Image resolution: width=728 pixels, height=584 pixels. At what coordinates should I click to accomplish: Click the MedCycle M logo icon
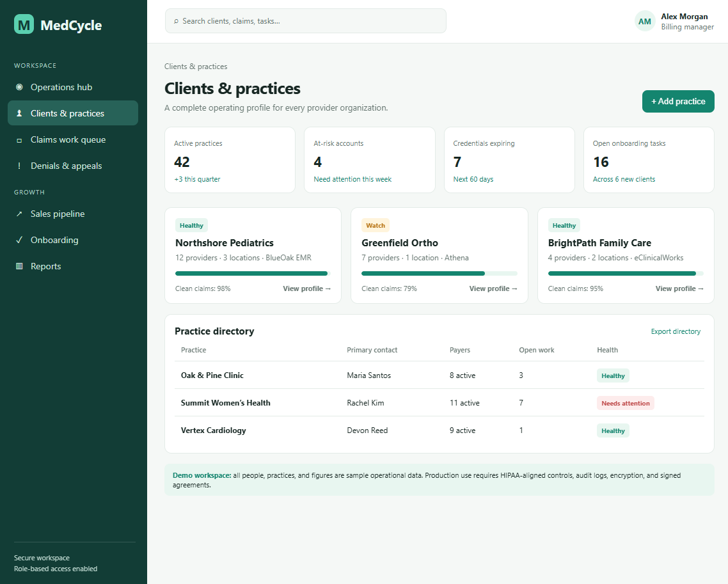(24, 24)
